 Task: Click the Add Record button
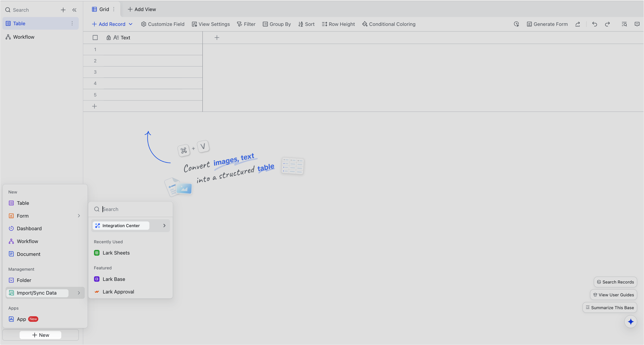point(109,24)
